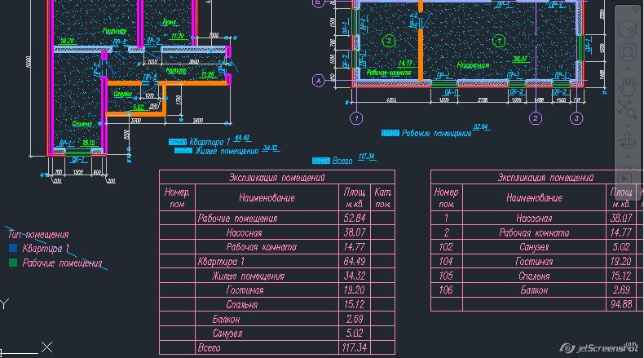The width and height of the screenshot is (644, 358).
Task: Open ShowMotion play icon
Action: (626, 178)
